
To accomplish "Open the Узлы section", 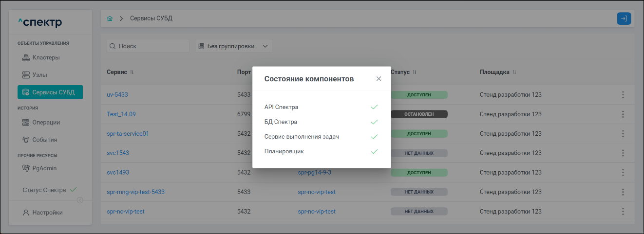I will (x=39, y=75).
